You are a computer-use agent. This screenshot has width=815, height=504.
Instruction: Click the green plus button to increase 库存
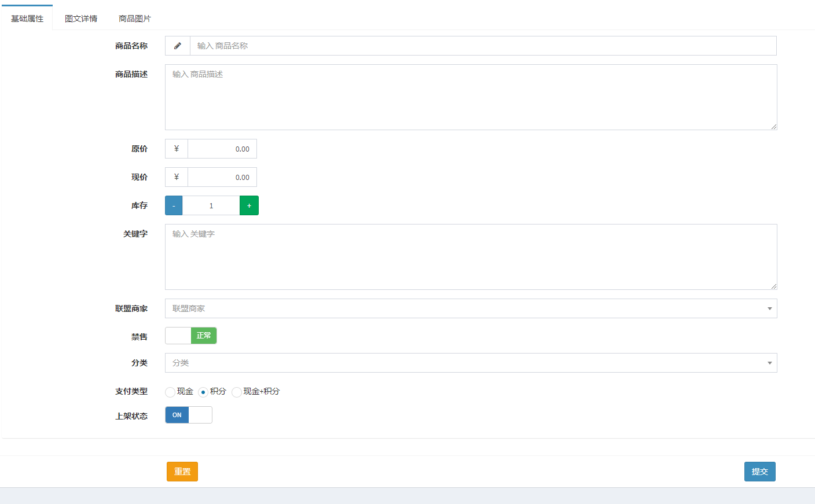coord(249,205)
